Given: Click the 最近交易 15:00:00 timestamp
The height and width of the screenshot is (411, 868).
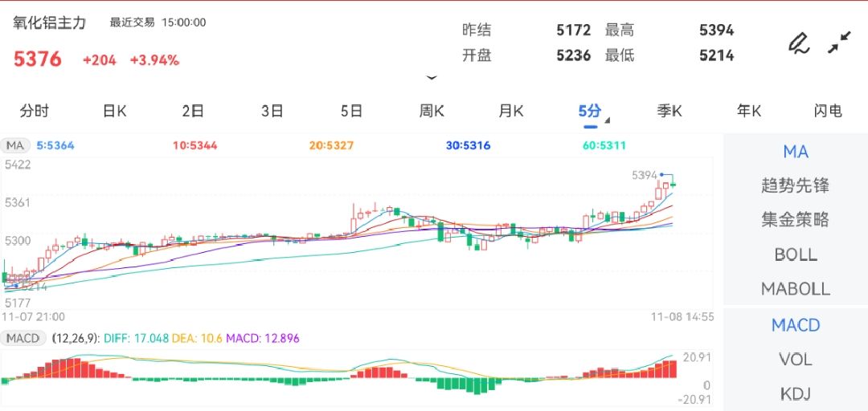Looking at the screenshot, I should 158,22.
